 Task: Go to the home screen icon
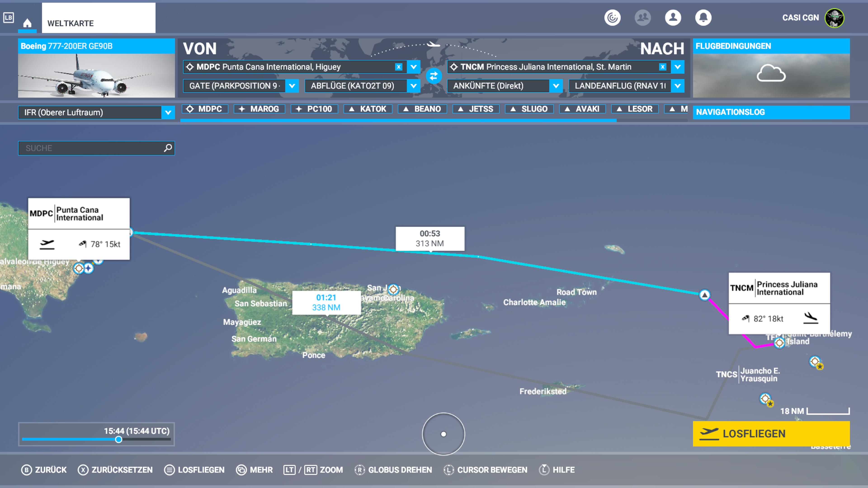[x=27, y=23]
